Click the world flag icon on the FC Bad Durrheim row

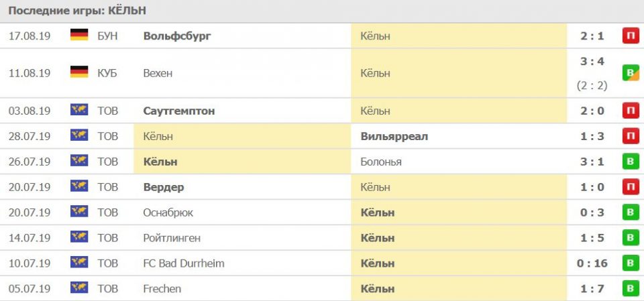click(x=79, y=263)
